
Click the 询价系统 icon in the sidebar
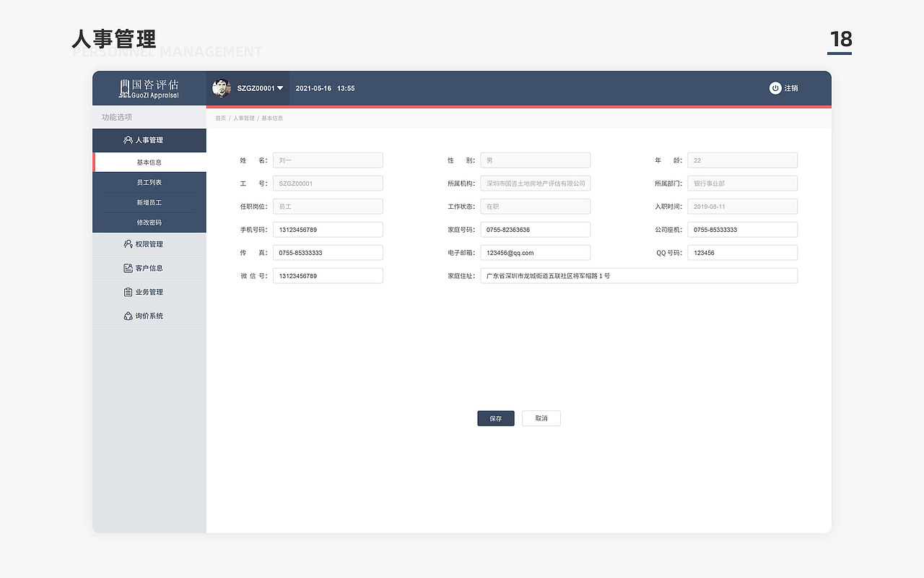(128, 316)
